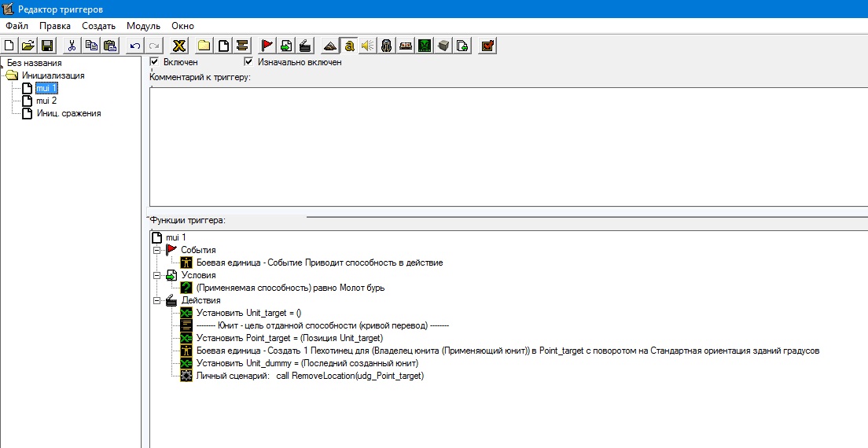This screenshot has height=448, width=868.
Task: Open the Campaign Editor module icon
Action: tap(406, 46)
